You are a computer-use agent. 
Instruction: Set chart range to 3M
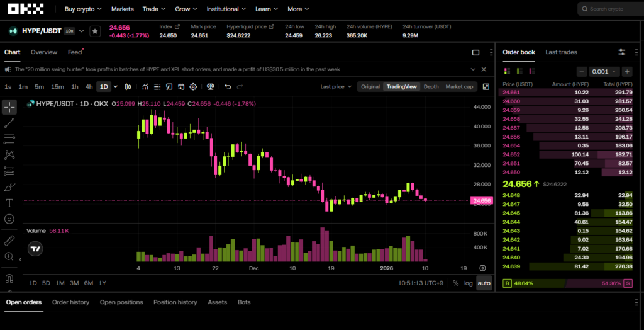click(74, 283)
